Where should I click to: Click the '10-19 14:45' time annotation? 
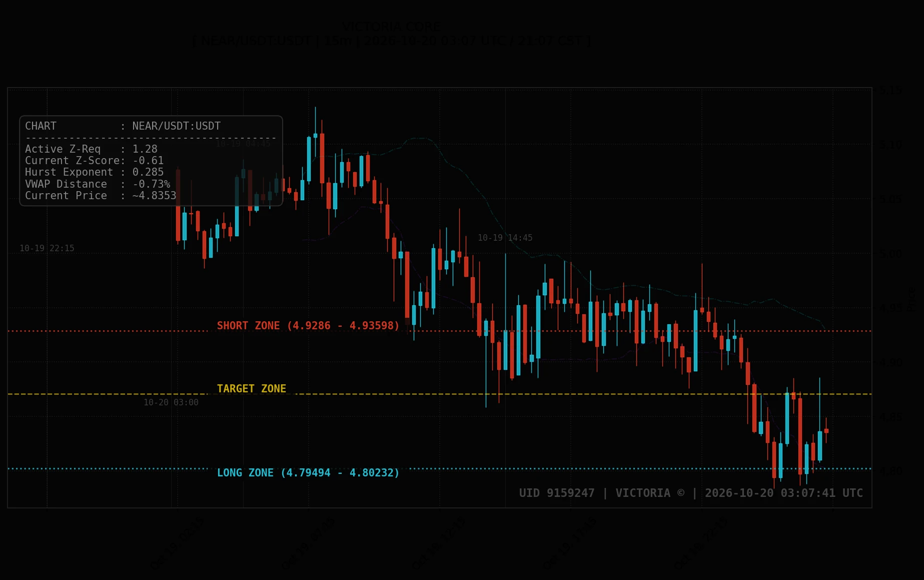(505, 238)
